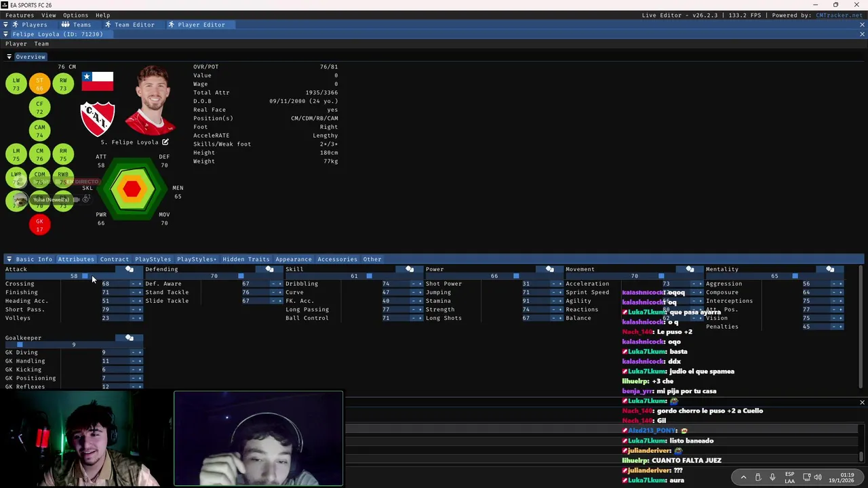Click the Chile flag icon
This screenshot has width=868, height=488.
click(x=98, y=81)
